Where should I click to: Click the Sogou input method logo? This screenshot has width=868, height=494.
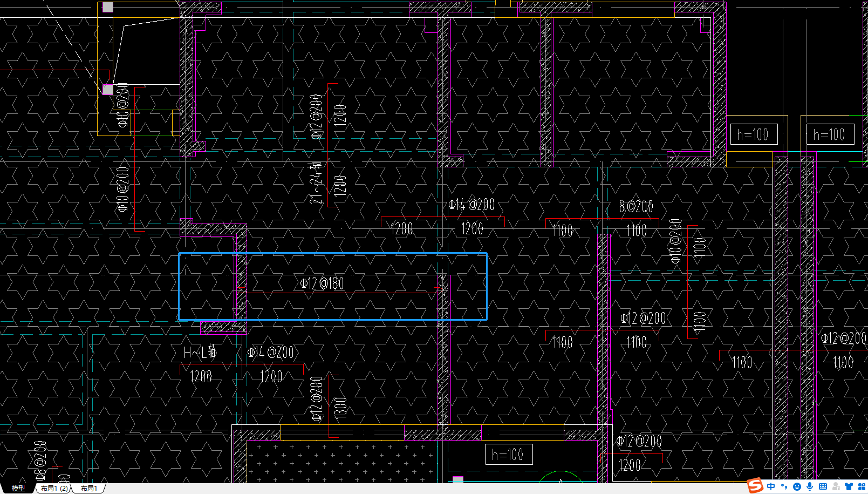point(755,486)
